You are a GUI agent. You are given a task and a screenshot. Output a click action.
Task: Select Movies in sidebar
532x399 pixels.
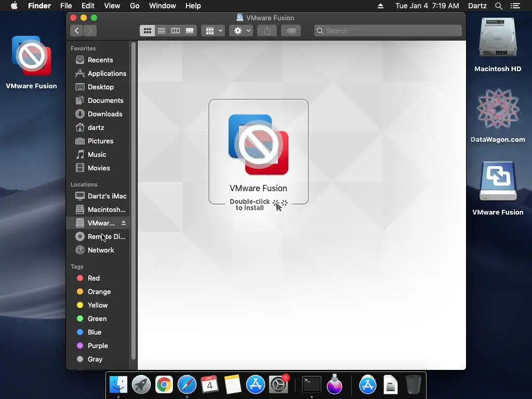(x=98, y=168)
